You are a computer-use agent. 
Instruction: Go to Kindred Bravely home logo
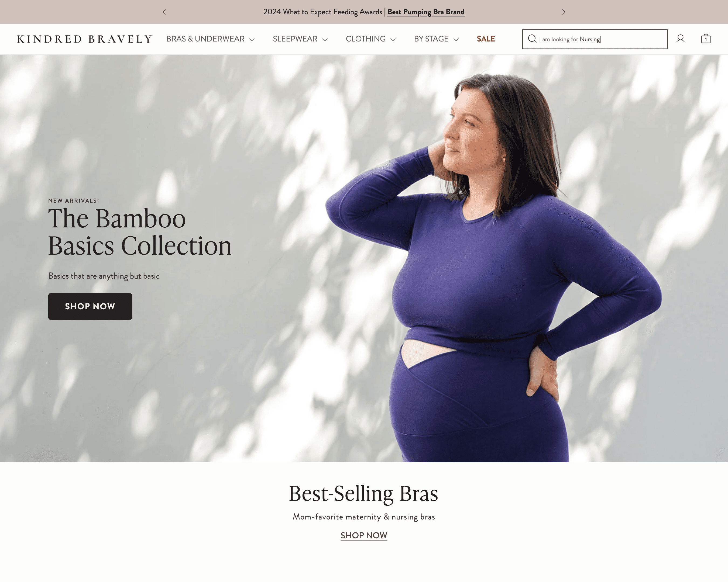pos(84,39)
